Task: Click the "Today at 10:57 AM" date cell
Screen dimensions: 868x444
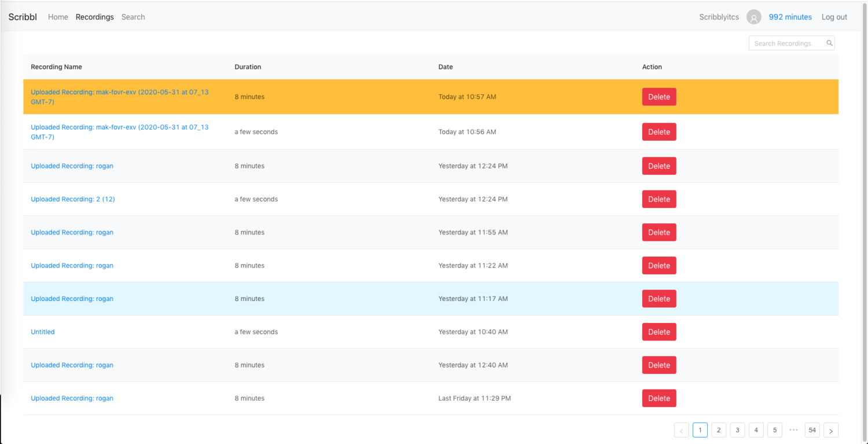Action: pyautogui.click(x=467, y=97)
